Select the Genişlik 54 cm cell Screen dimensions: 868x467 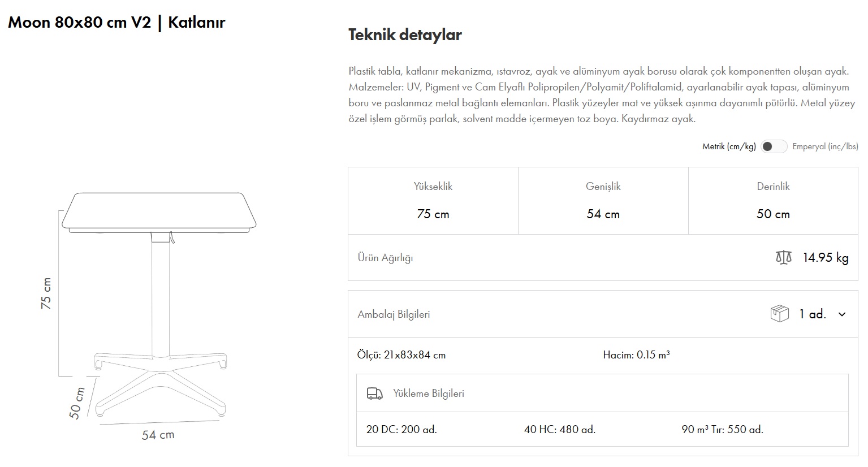point(603,201)
